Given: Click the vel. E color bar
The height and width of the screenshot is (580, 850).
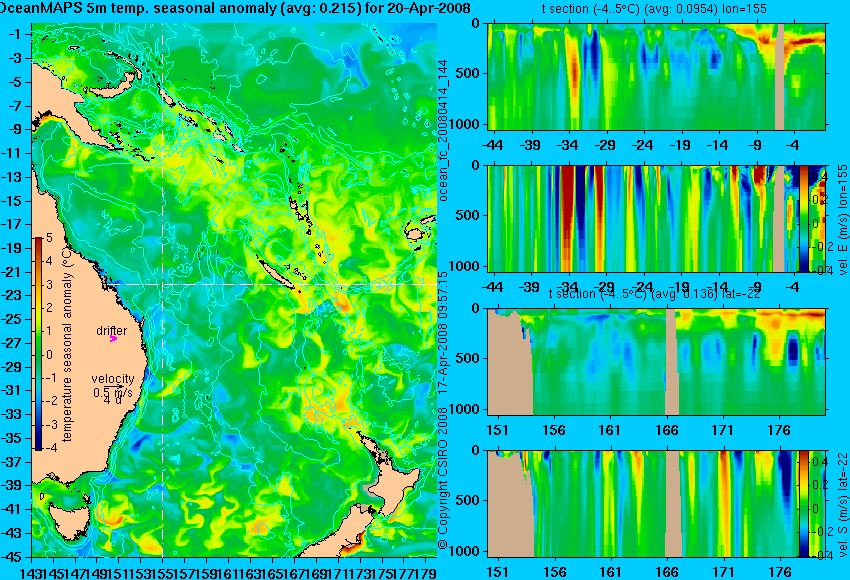Looking at the screenshot, I should [804, 218].
